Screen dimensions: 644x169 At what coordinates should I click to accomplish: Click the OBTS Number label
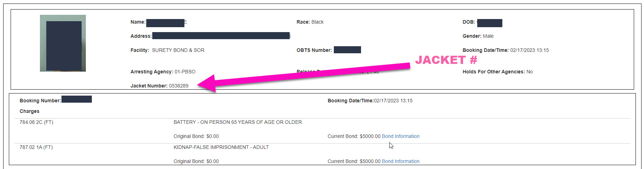coord(314,50)
